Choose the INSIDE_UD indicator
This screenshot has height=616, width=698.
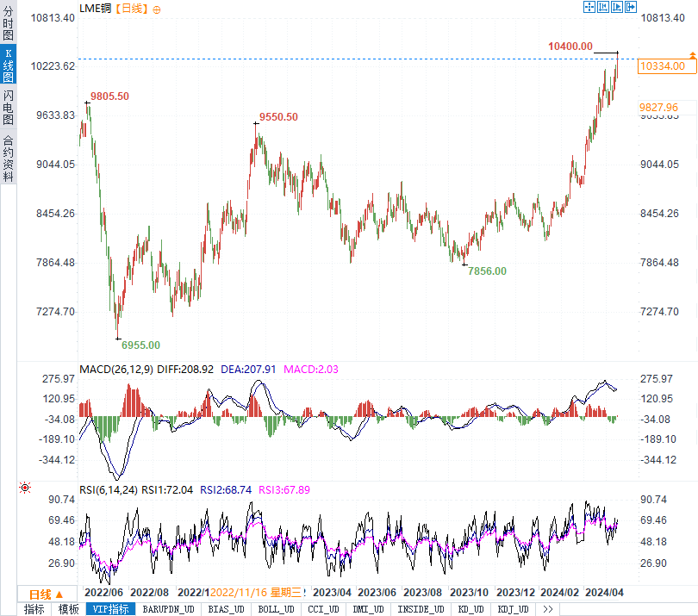tap(421, 609)
